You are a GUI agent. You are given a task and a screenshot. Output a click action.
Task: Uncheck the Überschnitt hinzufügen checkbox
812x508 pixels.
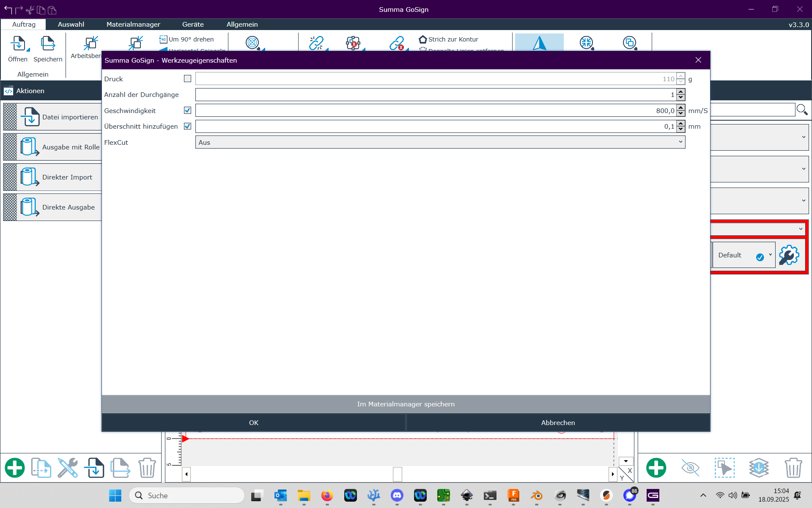(x=187, y=126)
